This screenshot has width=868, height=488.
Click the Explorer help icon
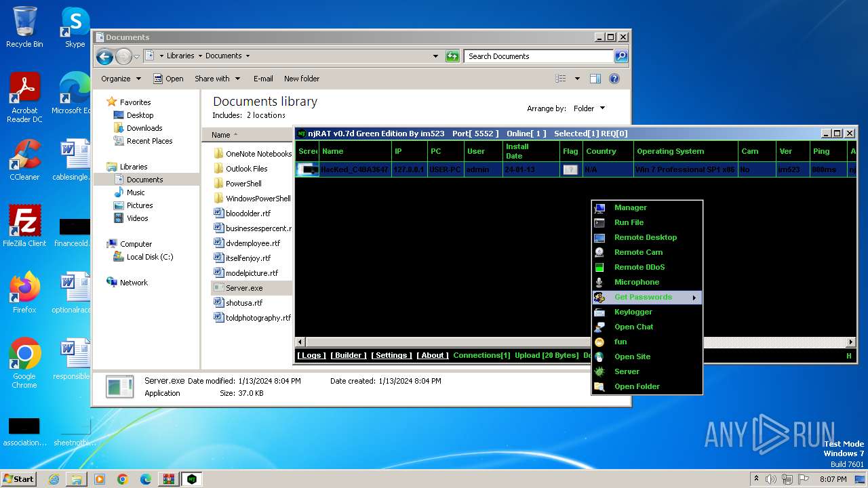click(x=614, y=79)
